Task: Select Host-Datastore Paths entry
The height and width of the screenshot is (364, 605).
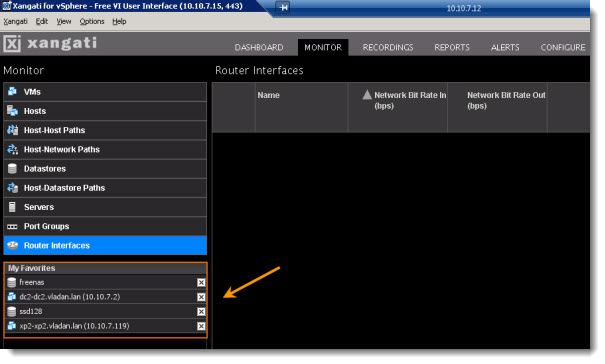Action: point(105,188)
